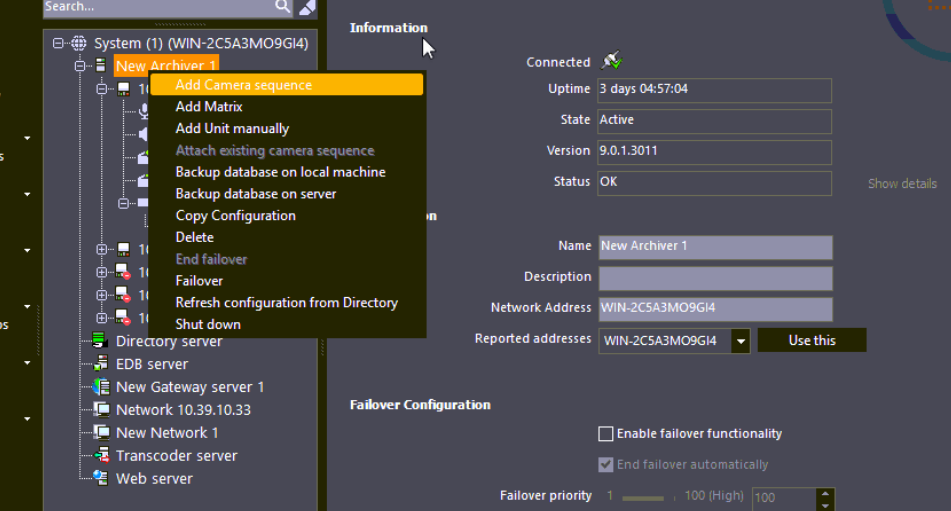This screenshot has width=951, height=511.
Task: Select the EDB server icon
Action: [x=100, y=364]
